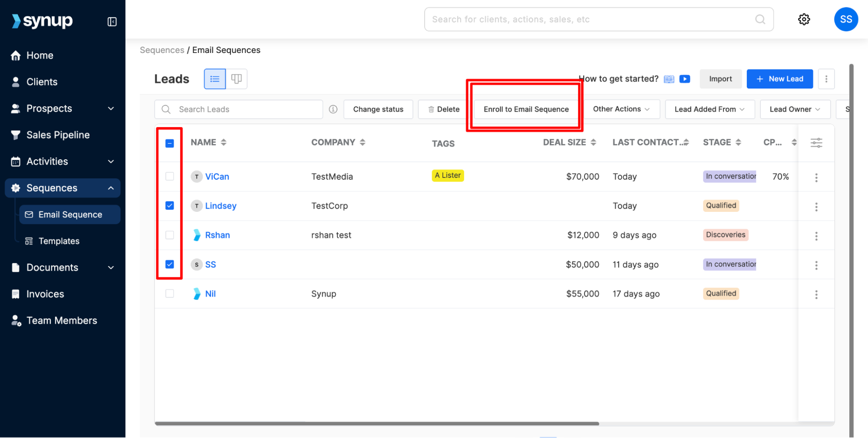Open row actions menu for SS lead
Image resolution: width=868 pixels, height=438 pixels.
pos(816,265)
